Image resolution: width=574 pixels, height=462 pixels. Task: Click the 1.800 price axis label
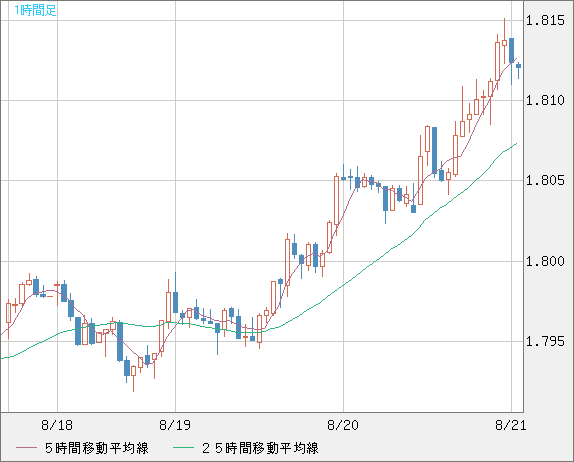545,261
